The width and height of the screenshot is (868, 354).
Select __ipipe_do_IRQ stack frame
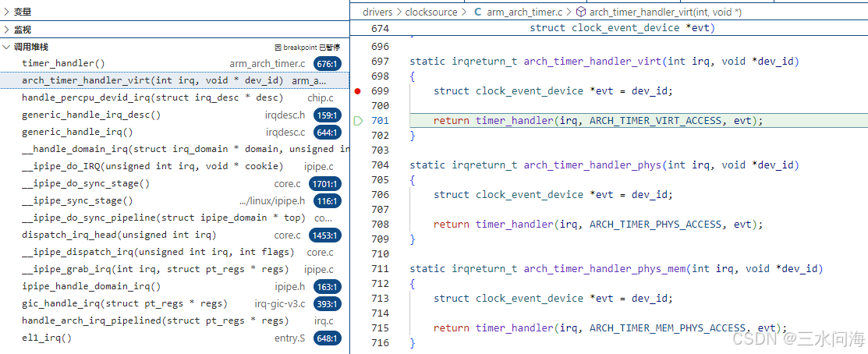[x=175, y=167]
